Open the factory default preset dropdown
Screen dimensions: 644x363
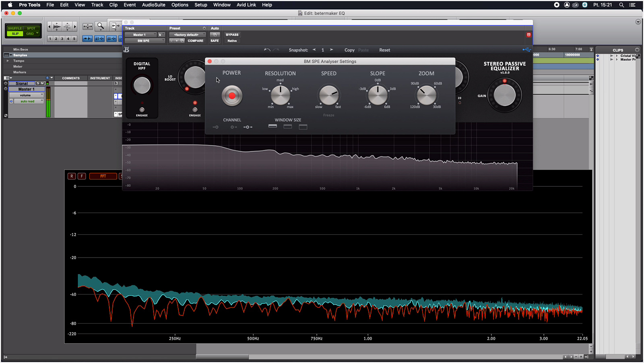[x=188, y=35]
